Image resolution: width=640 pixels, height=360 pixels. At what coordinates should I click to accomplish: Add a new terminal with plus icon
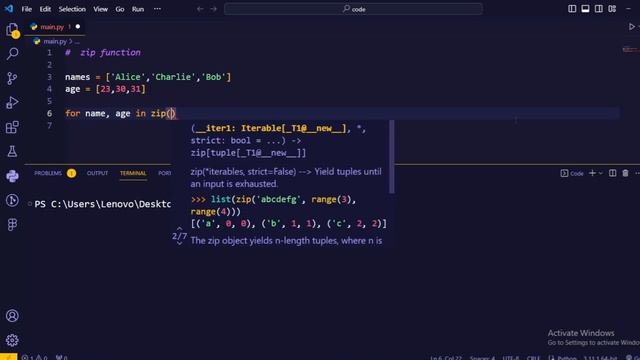pyautogui.click(x=592, y=173)
